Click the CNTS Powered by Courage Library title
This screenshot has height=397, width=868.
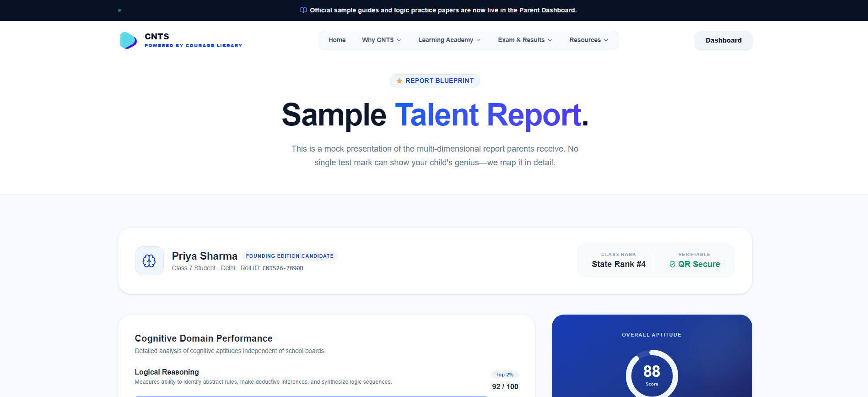[x=193, y=40]
